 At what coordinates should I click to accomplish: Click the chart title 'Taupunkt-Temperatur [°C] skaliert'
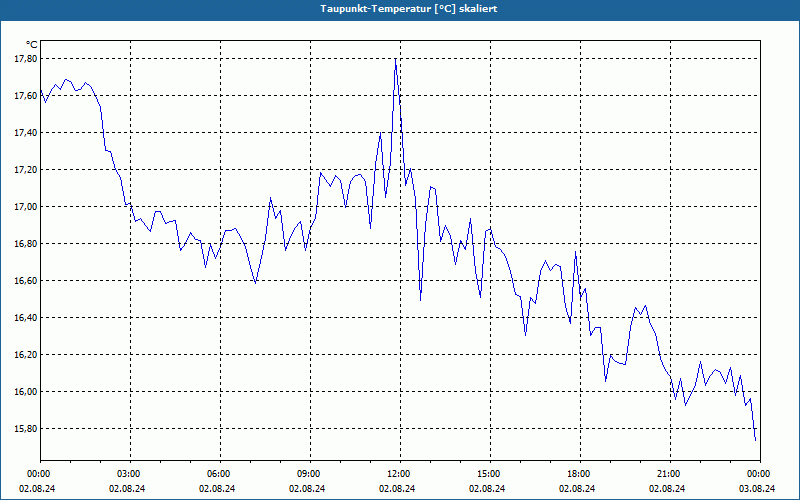click(409, 9)
